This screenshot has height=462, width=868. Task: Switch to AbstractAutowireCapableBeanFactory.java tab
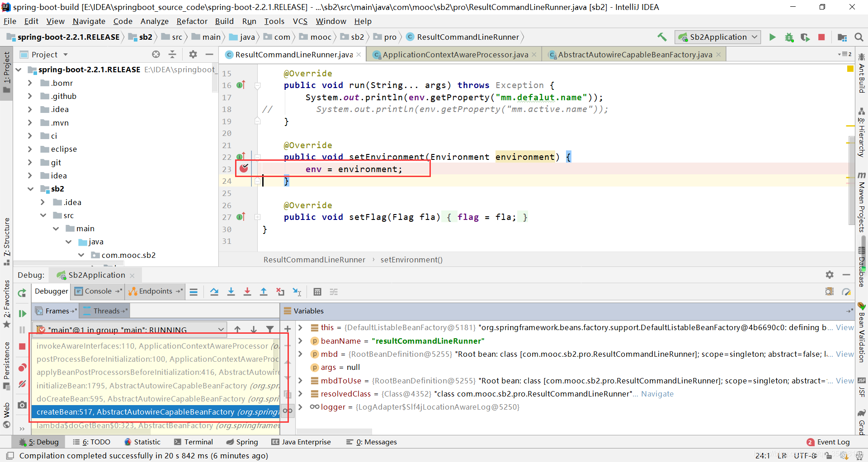634,55
